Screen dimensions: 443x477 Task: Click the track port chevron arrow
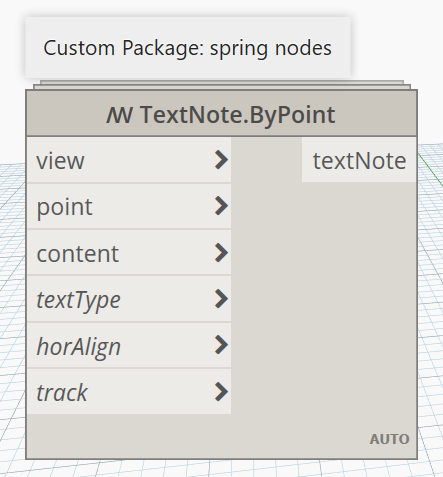pyautogui.click(x=221, y=391)
